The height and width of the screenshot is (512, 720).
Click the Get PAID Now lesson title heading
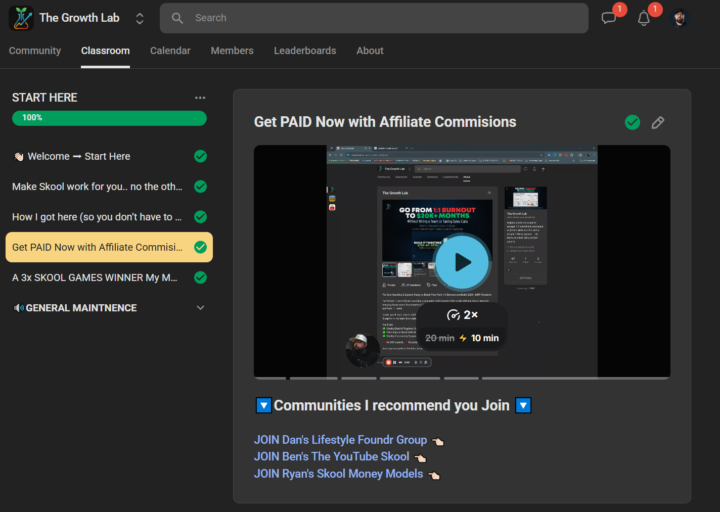[385, 122]
